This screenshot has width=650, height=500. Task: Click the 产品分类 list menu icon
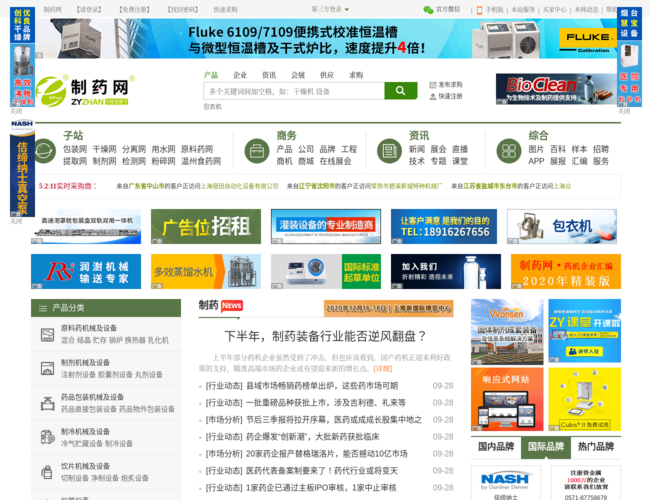point(43,308)
